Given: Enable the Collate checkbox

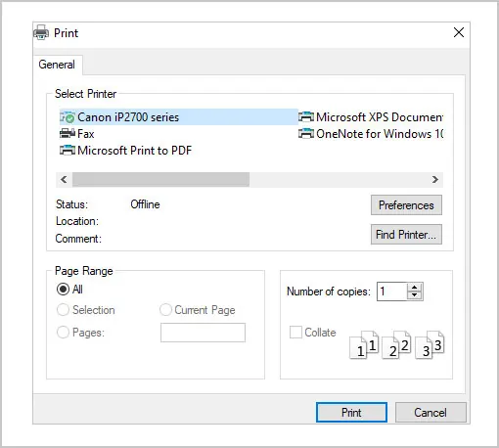Looking at the screenshot, I should point(295,333).
